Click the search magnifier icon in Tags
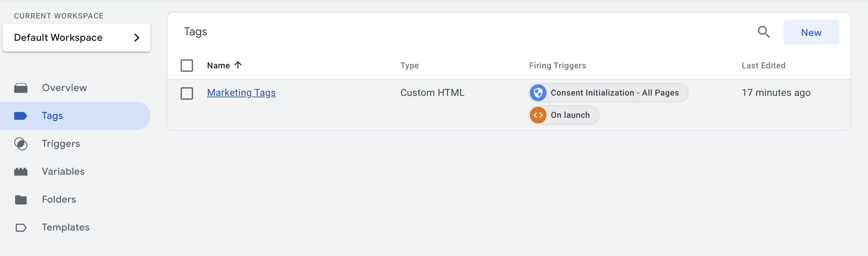This screenshot has width=868, height=256. [x=764, y=32]
